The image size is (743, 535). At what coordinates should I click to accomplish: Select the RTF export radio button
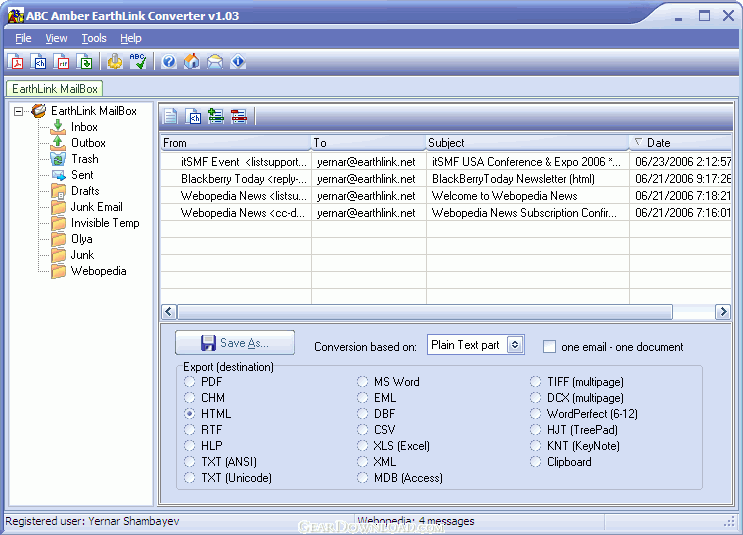[x=190, y=430]
